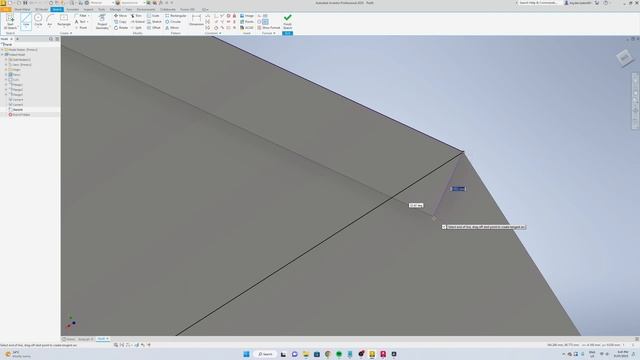Click the ViewCube in the viewport
Viewport: 640px width, 360px height.
point(624,58)
